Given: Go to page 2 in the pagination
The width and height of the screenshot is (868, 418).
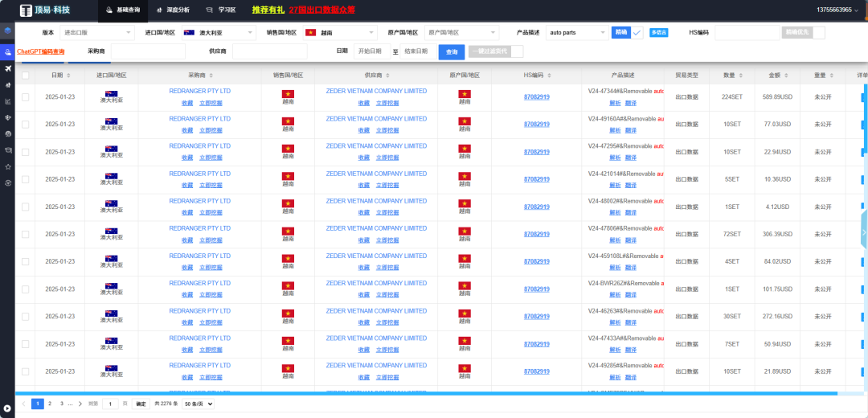Looking at the screenshot, I should 50,404.
